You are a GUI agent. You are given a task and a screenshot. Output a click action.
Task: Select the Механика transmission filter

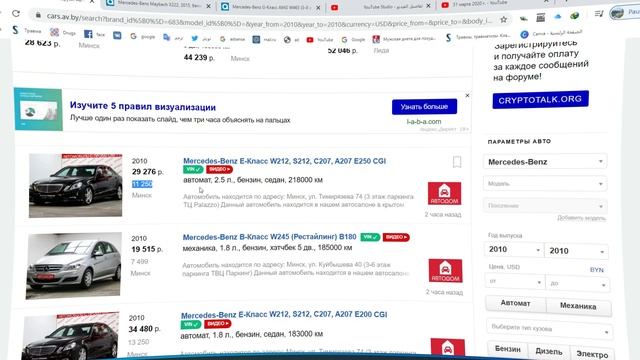pyautogui.click(x=578, y=306)
